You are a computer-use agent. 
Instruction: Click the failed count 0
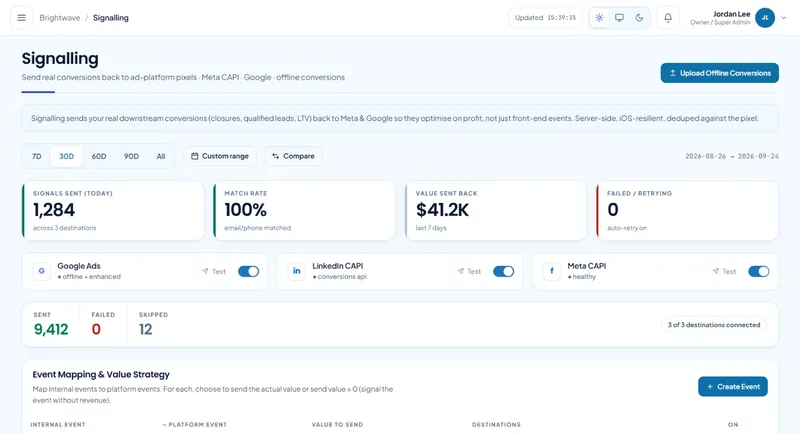click(x=96, y=329)
